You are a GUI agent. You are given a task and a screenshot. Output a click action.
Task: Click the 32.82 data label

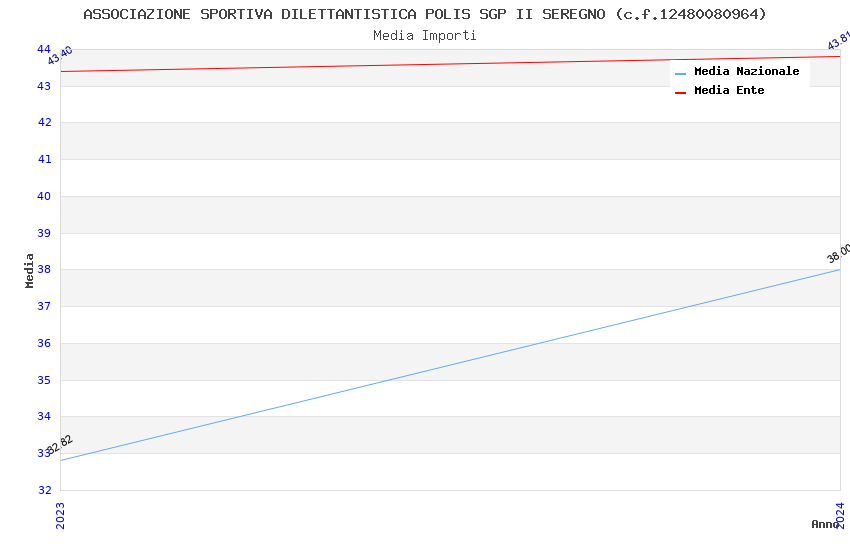click(60, 444)
